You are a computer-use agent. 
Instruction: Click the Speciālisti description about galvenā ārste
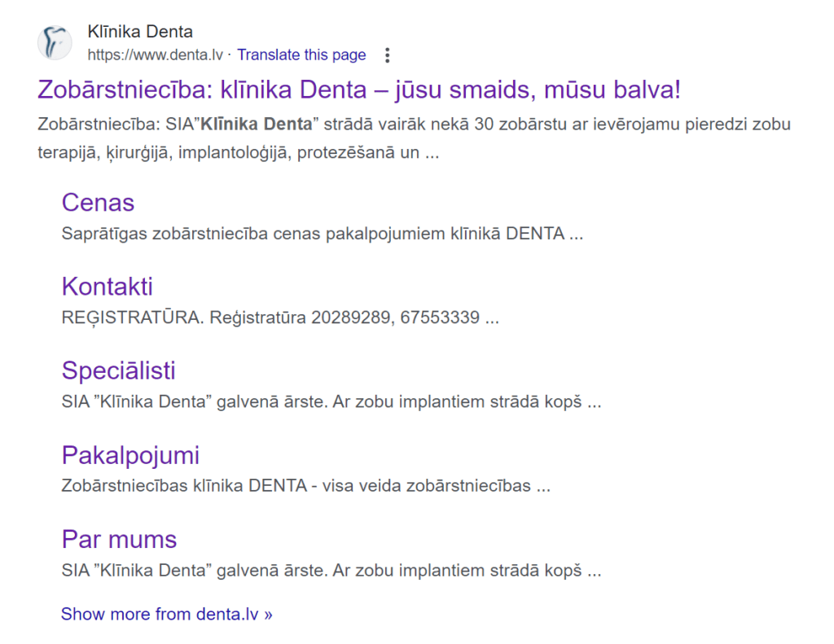point(331,401)
